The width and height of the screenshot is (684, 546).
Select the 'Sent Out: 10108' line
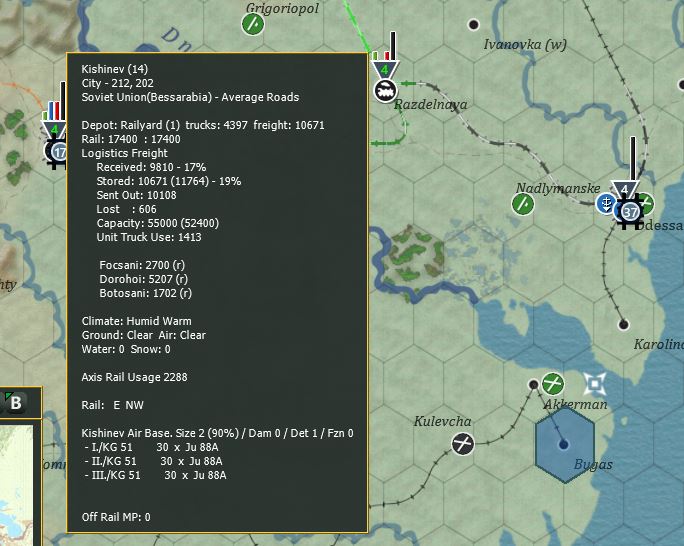point(137,195)
